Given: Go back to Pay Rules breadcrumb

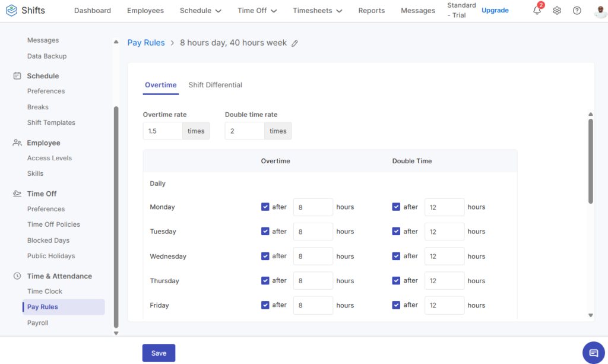Looking at the screenshot, I should click(x=146, y=43).
